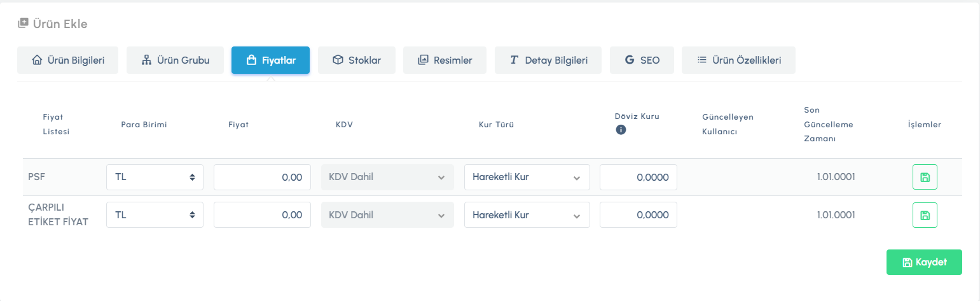Viewport: 980px width, 301px height.
Task: Show the Detay Bilgileri tab
Action: point(548,60)
